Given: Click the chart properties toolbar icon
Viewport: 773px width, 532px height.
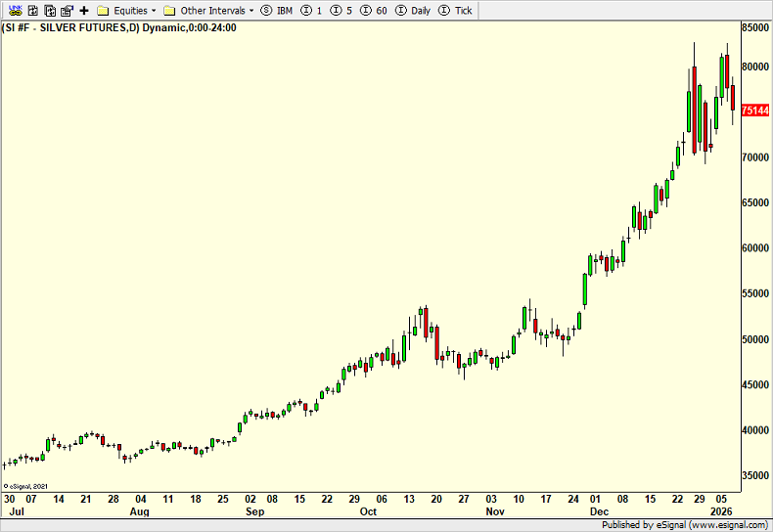Looking at the screenshot, I should 66,10.
